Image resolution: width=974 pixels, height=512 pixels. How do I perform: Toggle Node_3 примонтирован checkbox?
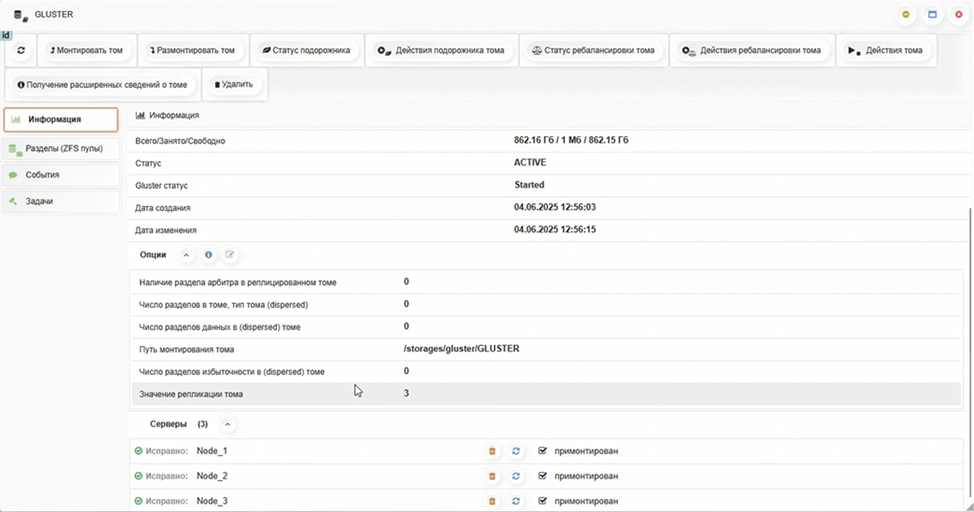(x=543, y=501)
